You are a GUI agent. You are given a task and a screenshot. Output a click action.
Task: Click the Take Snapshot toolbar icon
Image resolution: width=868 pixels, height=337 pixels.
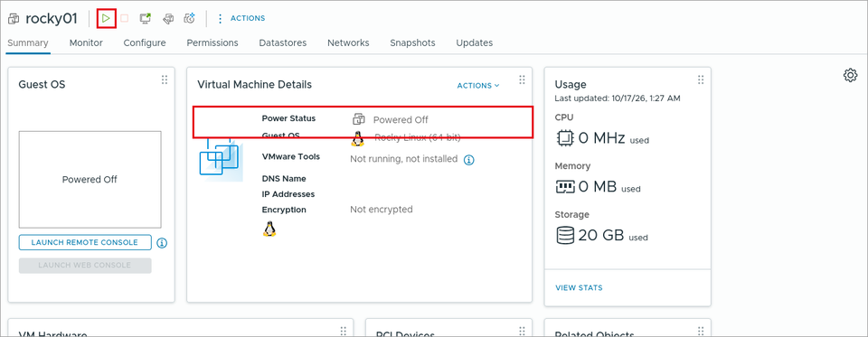(190, 18)
